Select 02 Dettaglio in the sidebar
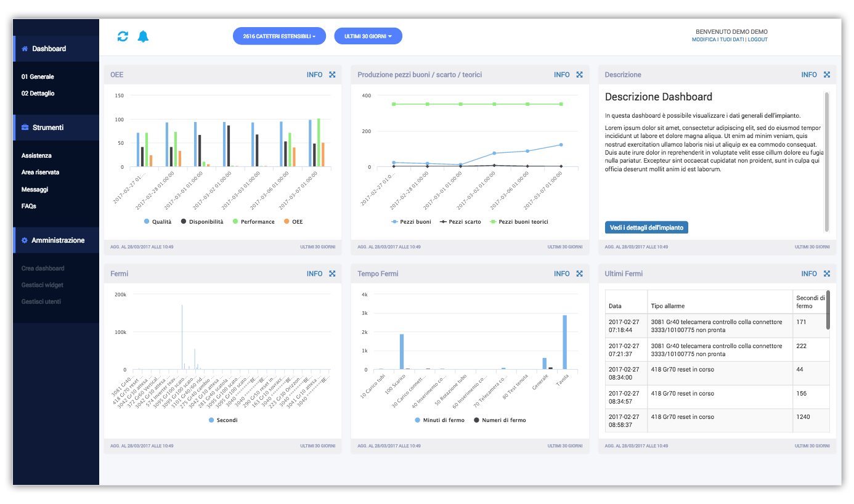854x504 pixels. tap(38, 94)
